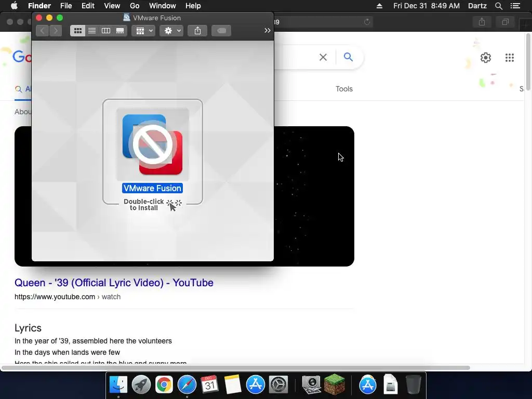Viewport: 532px width, 399px height.
Task: Open Launchpad from the Dock
Action: click(141, 385)
